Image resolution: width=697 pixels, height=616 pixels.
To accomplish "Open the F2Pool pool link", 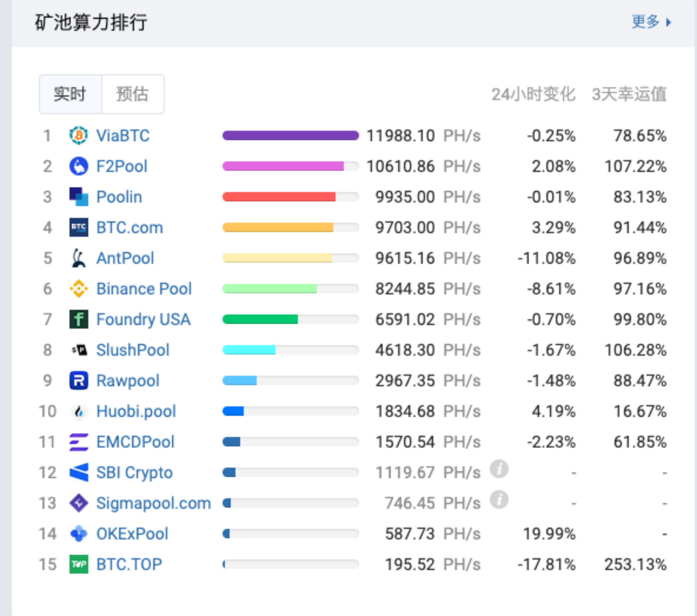I will 122,166.
